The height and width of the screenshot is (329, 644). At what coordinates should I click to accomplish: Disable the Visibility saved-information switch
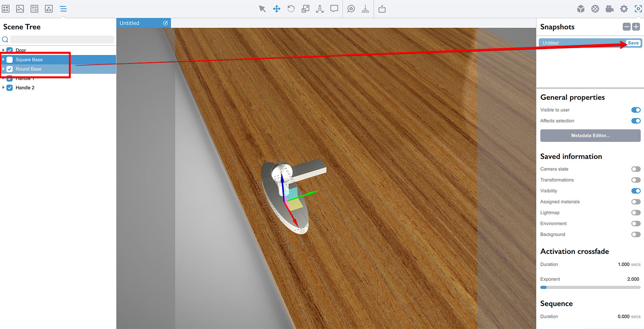(636, 191)
